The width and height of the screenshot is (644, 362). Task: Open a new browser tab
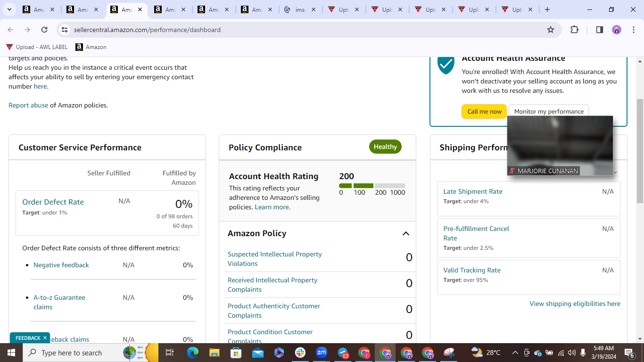pos(547,9)
